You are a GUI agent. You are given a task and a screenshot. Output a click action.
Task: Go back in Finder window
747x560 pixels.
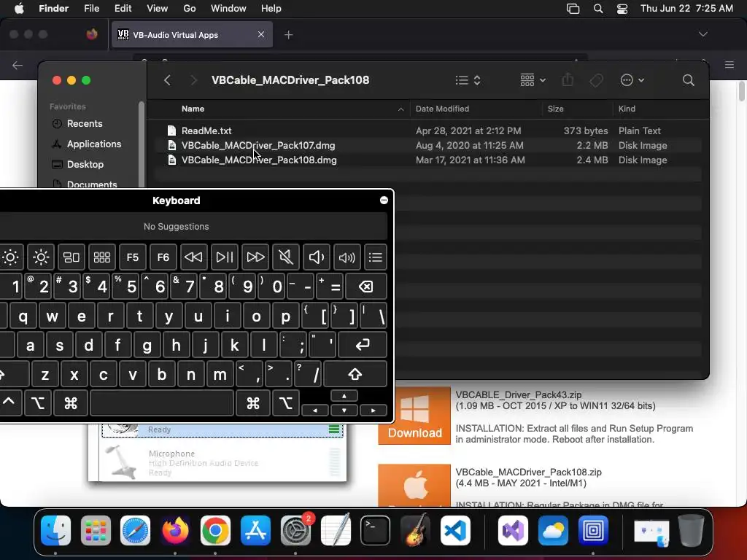[x=167, y=80]
